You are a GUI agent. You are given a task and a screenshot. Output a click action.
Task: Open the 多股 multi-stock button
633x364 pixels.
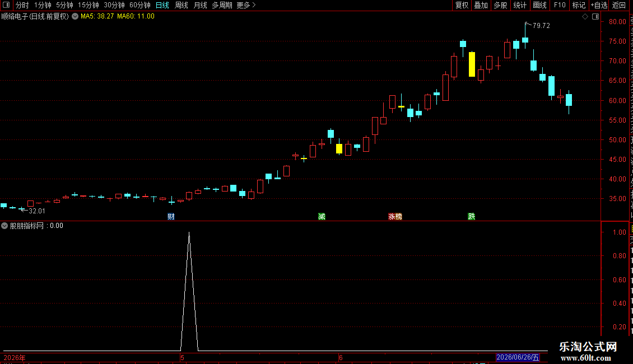pos(501,5)
